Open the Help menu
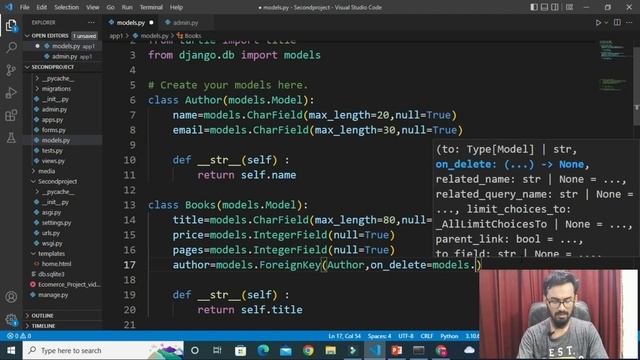The width and height of the screenshot is (640, 360). [x=176, y=7]
